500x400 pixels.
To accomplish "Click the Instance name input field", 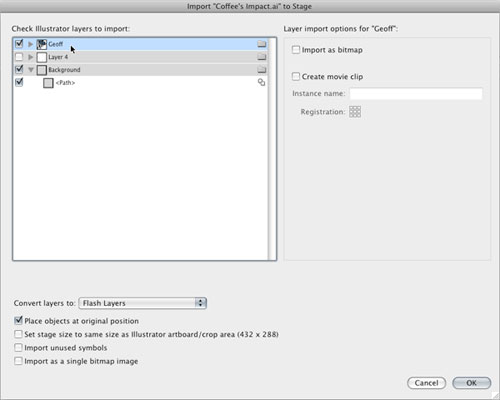I will tap(416, 94).
